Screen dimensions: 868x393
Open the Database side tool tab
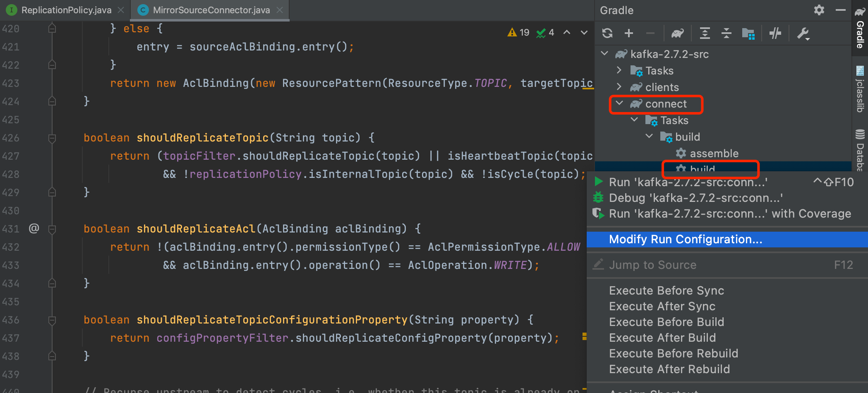tap(860, 150)
